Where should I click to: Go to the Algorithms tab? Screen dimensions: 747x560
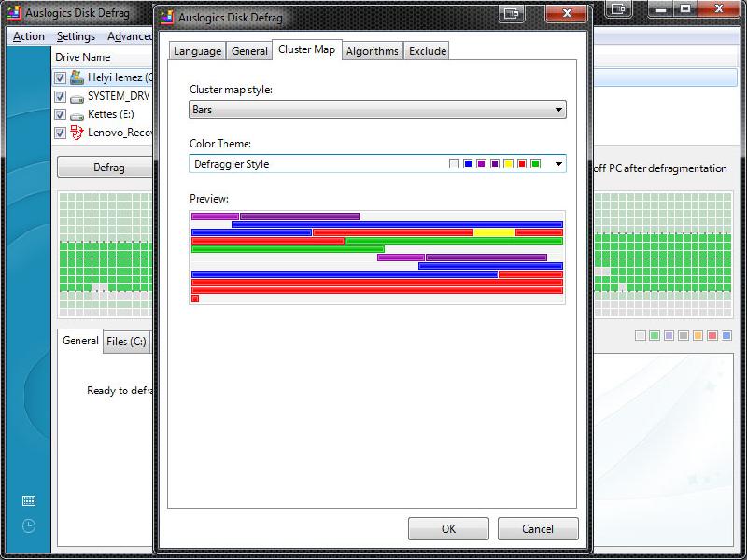(x=373, y=51)
